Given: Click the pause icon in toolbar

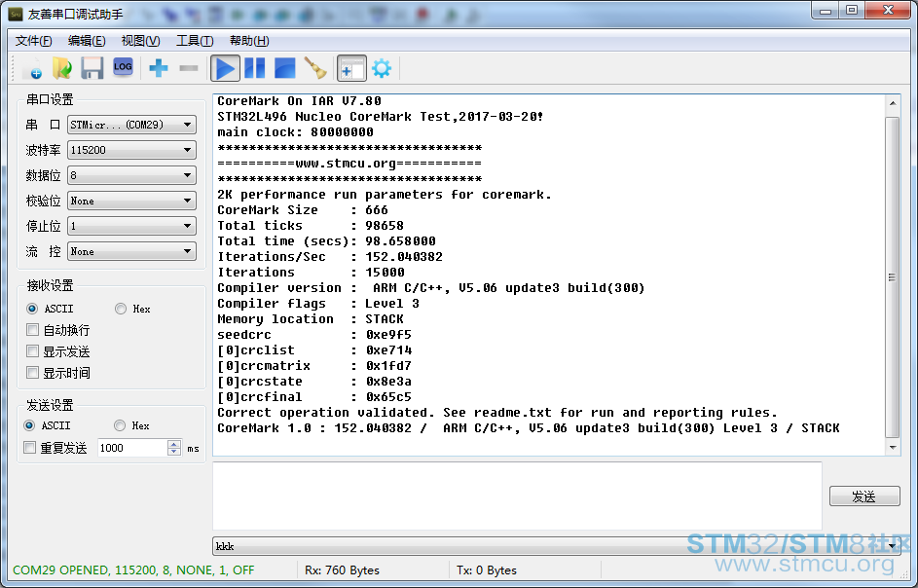Looking at the screenshot, I should [x=255, y=68].
